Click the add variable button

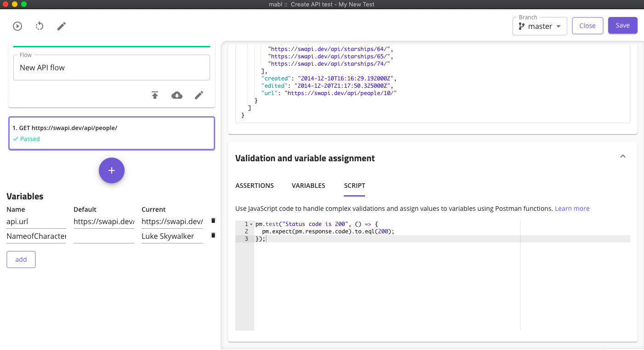(x=21, y=260)
